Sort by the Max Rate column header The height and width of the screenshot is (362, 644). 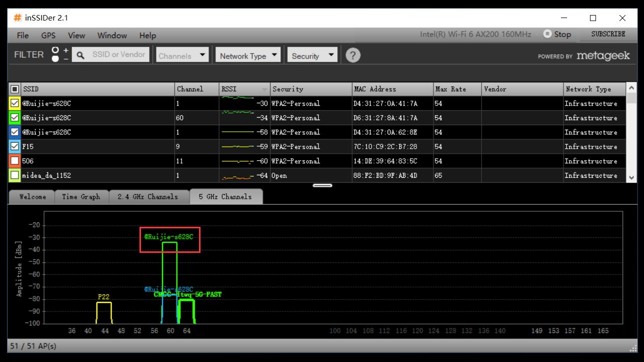pos(457,89)
